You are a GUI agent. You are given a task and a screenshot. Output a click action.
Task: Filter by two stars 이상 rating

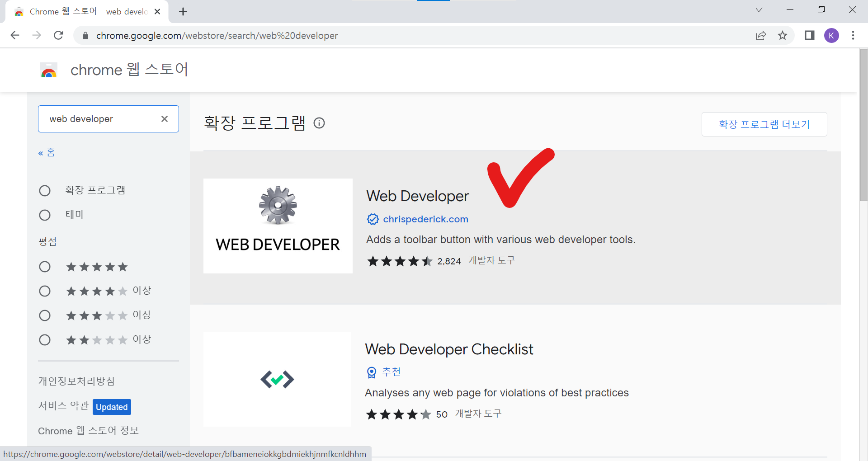(x=45, y=340)
